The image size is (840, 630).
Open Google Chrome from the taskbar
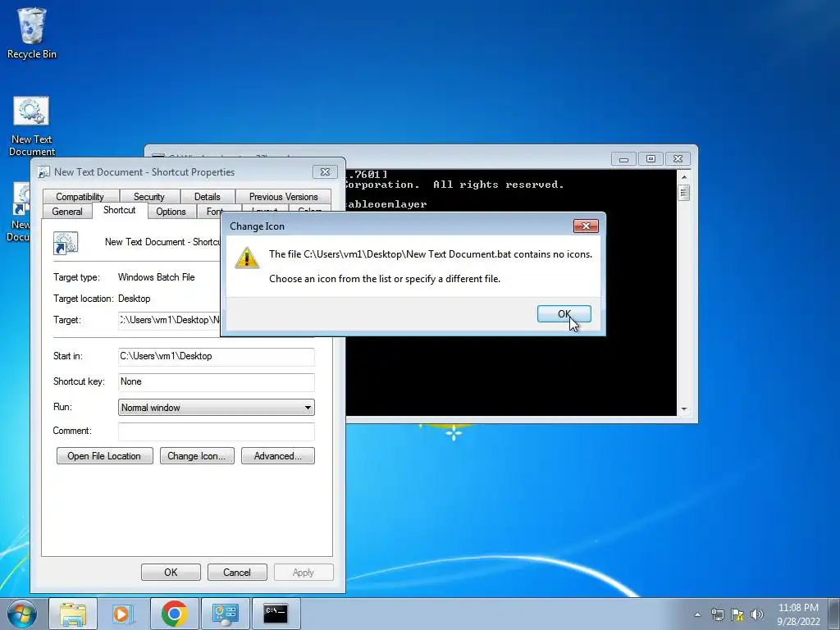click(174, 614)
